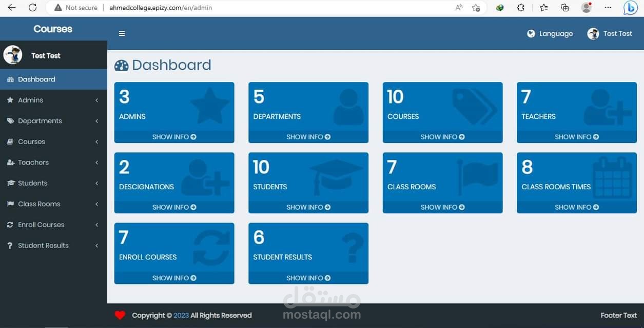Toggle the sidebar with hamburger icon
Image resolution: width=644 pixels, height=328 pixels.
pos(122,34)
